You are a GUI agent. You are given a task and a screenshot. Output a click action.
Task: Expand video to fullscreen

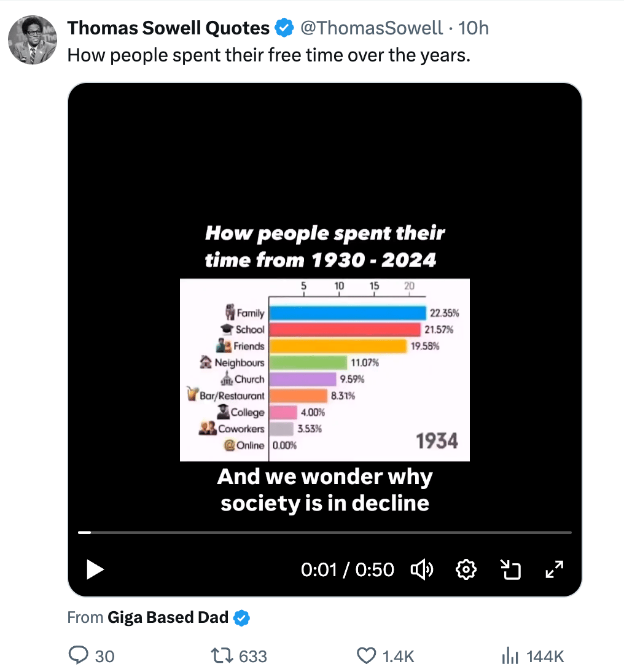(555, 570)
